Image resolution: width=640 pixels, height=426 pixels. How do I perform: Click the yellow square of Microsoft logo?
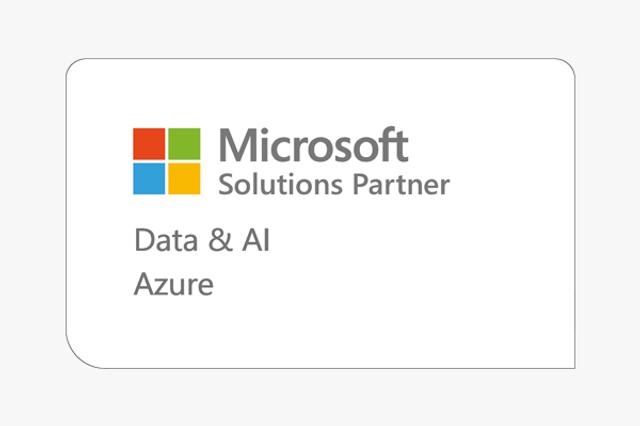184,178
